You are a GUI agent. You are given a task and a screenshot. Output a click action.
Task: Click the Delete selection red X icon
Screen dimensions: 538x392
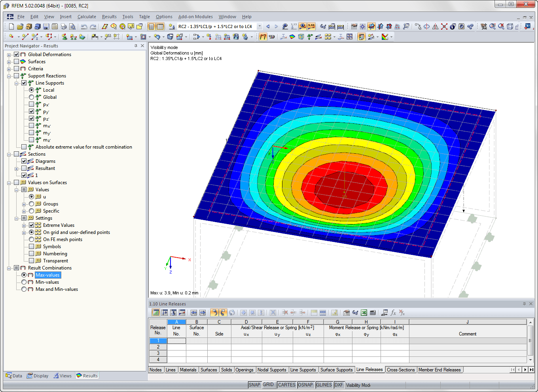click(x=444, y=26)
